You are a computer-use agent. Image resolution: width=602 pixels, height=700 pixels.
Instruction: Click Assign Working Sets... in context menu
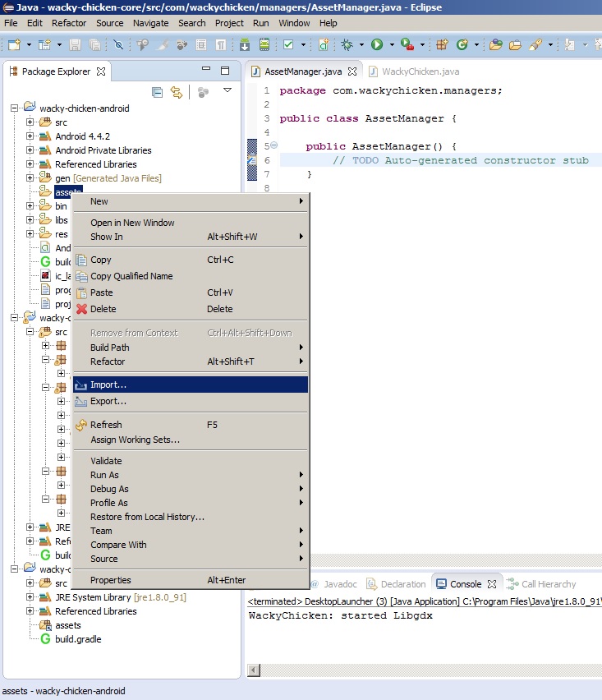point(191,440)
